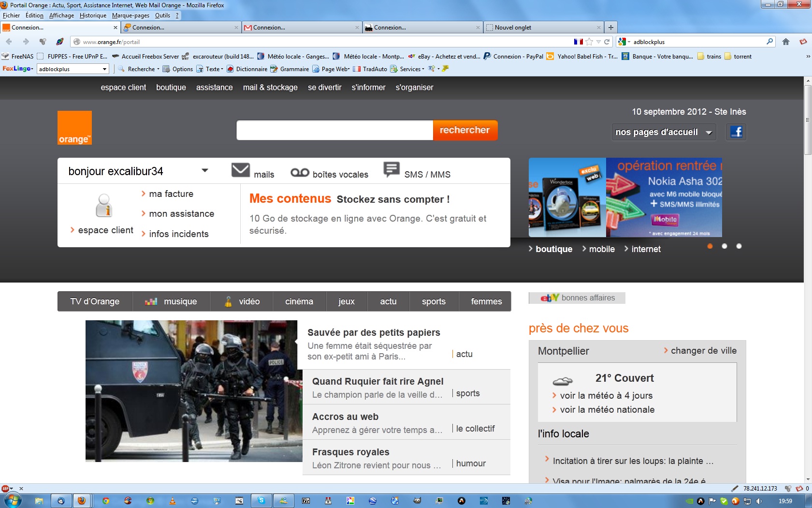Click the Orange logo
The height and width of the screenshot is (508, 812).
tap(74, 128)
